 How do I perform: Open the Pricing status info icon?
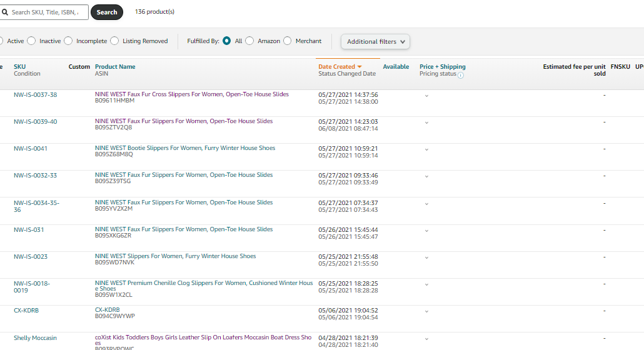pos(461,75)
